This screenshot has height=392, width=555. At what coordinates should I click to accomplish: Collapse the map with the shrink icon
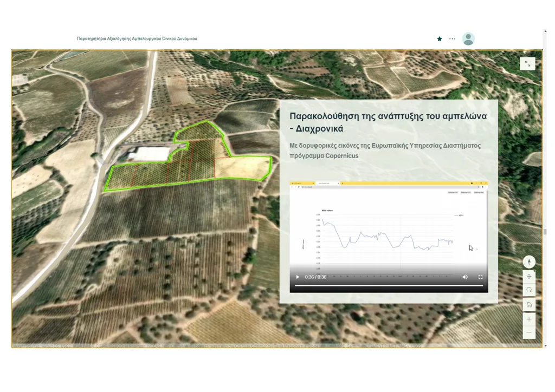[527, 64]
